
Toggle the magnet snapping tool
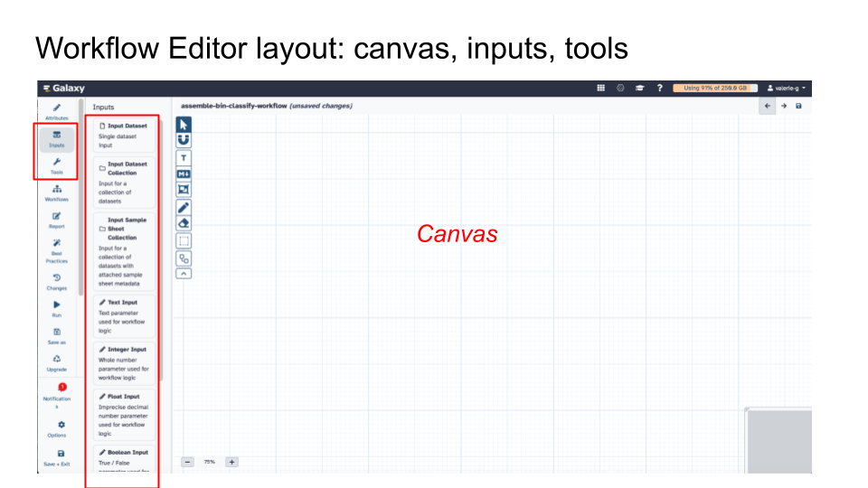pos(184,140)
